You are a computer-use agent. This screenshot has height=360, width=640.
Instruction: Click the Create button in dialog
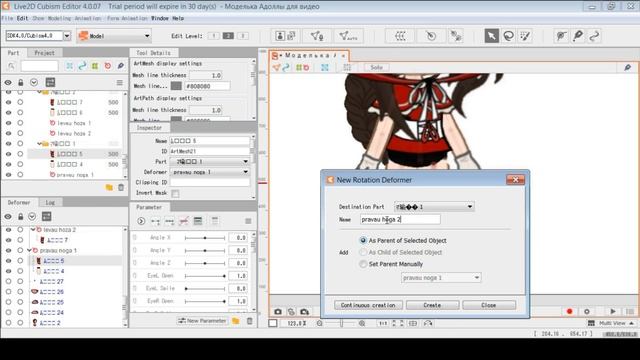[432, 305]
